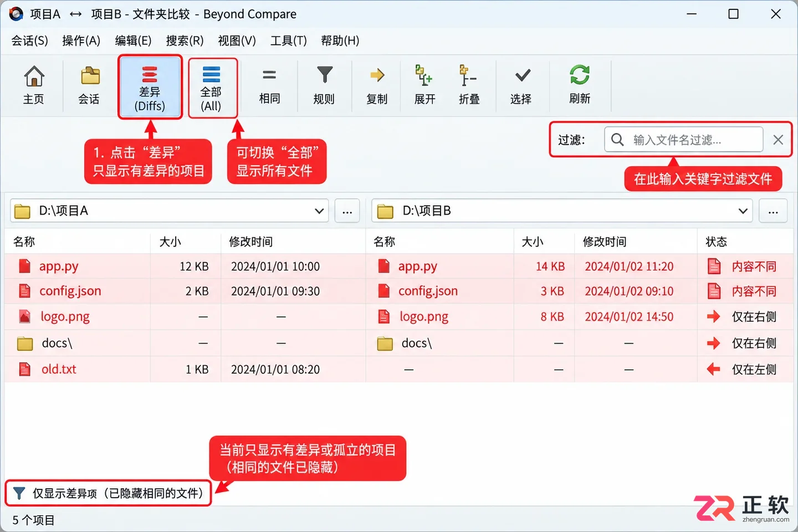Switch to 全部 (All) display filter

[211, 88]
